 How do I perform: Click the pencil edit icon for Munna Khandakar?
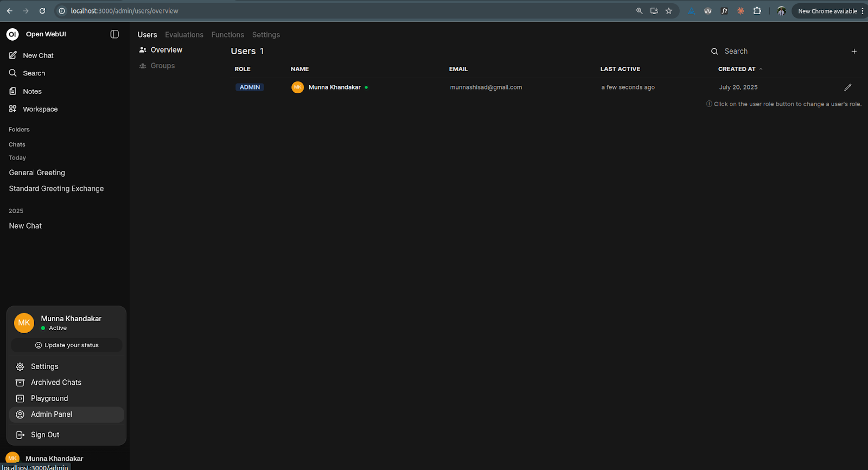(x=847, y=87)
